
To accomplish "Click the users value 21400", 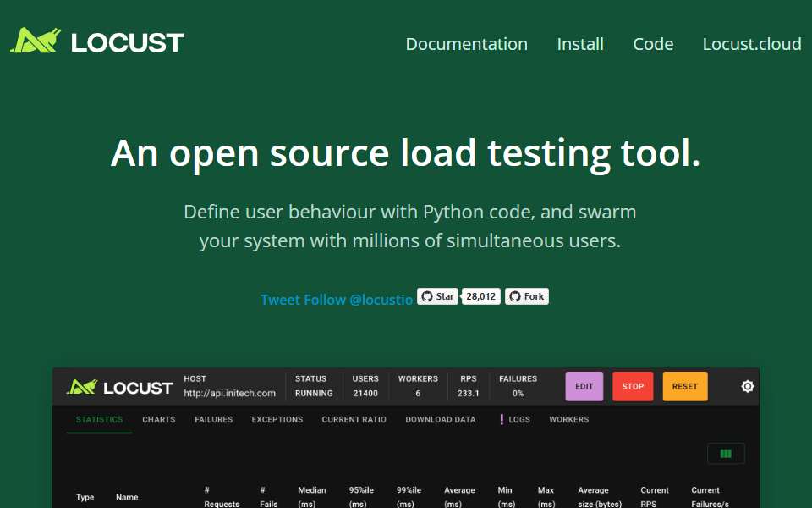I will [x=365, y=393].
